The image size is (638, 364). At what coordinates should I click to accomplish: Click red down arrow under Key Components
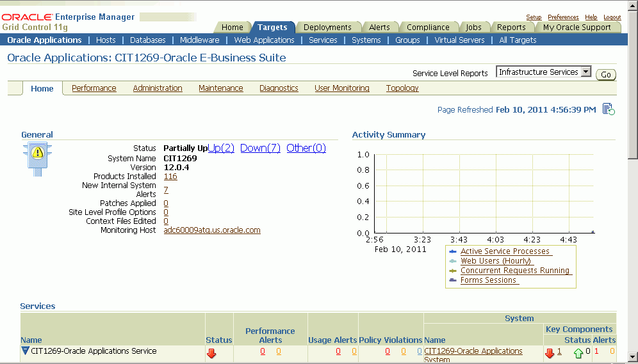tap(549, 352)
